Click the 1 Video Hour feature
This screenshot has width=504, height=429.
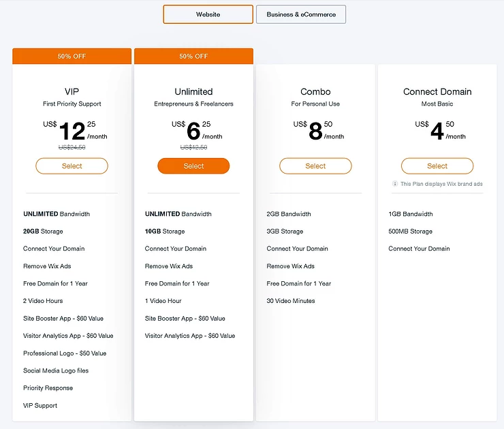click(x=163, y=301)
